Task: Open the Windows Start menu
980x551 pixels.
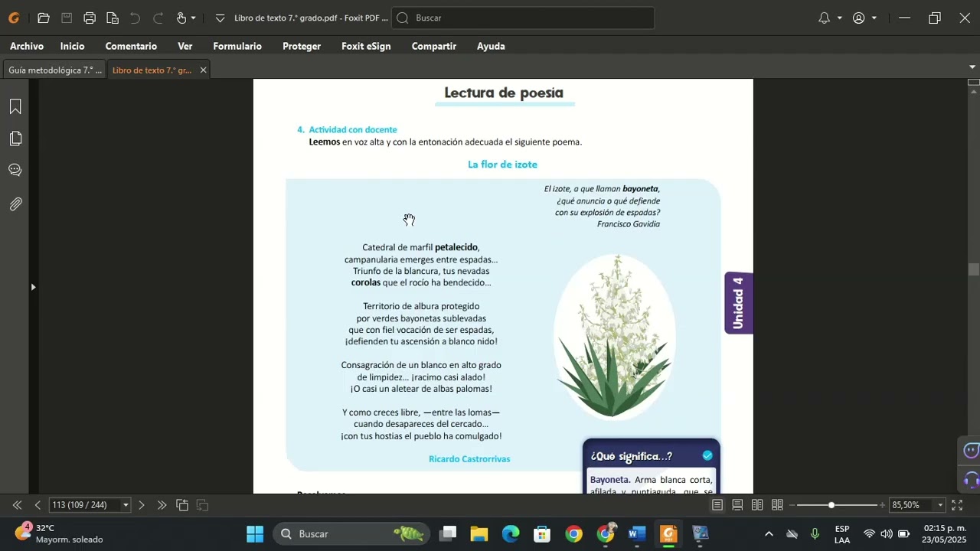Action: pos(255,534)
